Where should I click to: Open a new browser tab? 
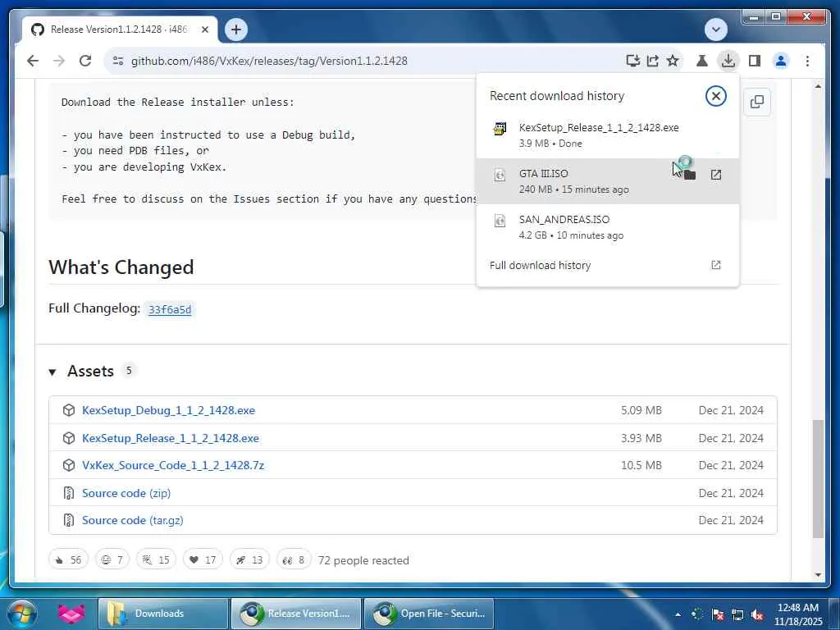click(x=236, y=30)
